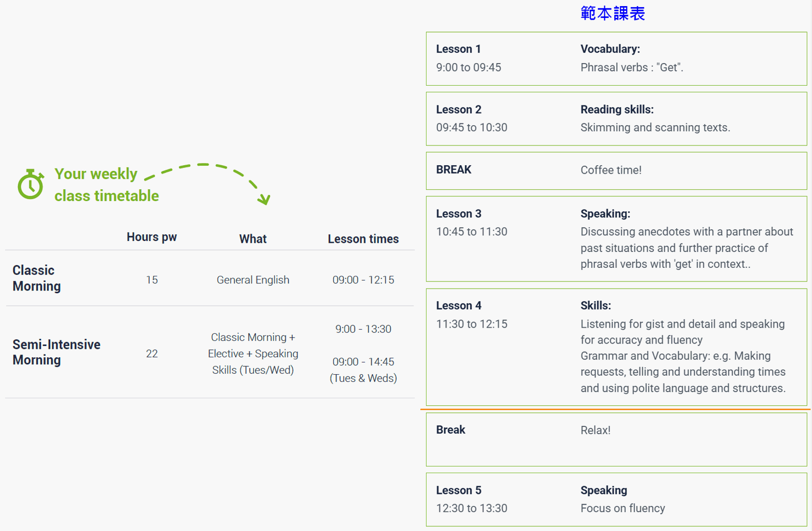Click the Classic Morning row title

tap(37, 278)
